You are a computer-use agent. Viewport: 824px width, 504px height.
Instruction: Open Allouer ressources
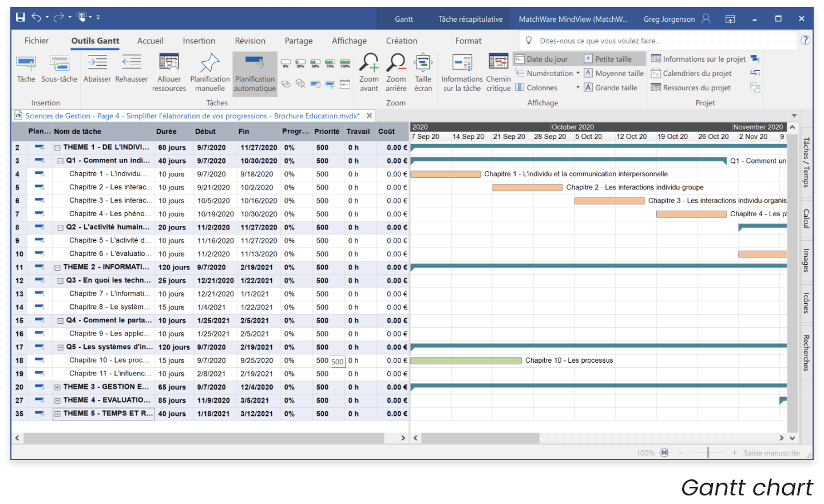(x=169, y=73)
